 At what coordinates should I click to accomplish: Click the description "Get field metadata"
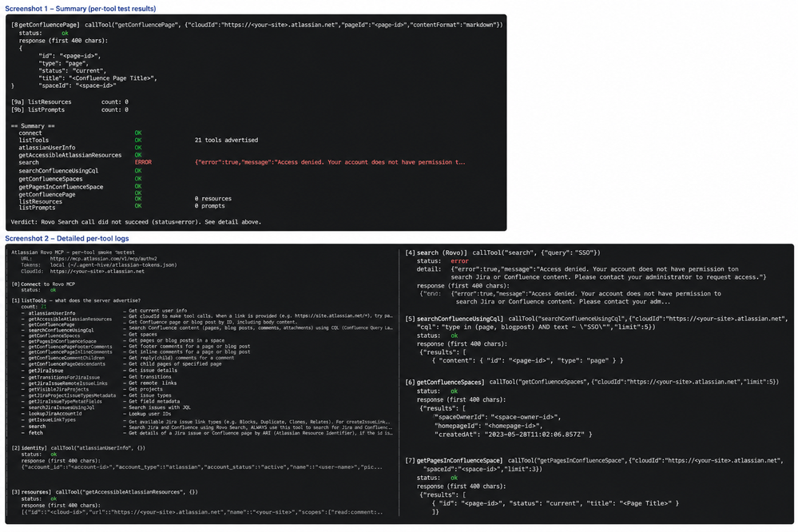pyautogui.click(x=153, y=401)
